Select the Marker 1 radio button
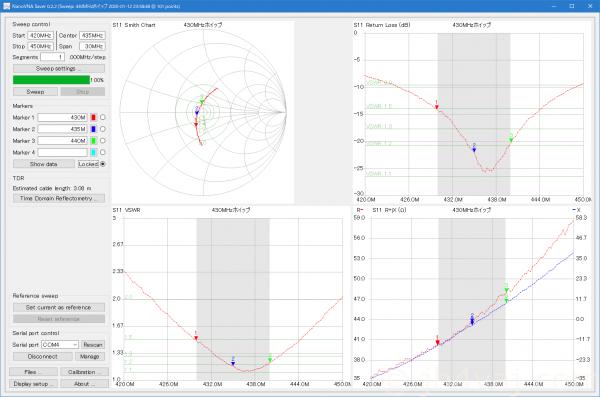Screen dimensions: 600x397 103,118
